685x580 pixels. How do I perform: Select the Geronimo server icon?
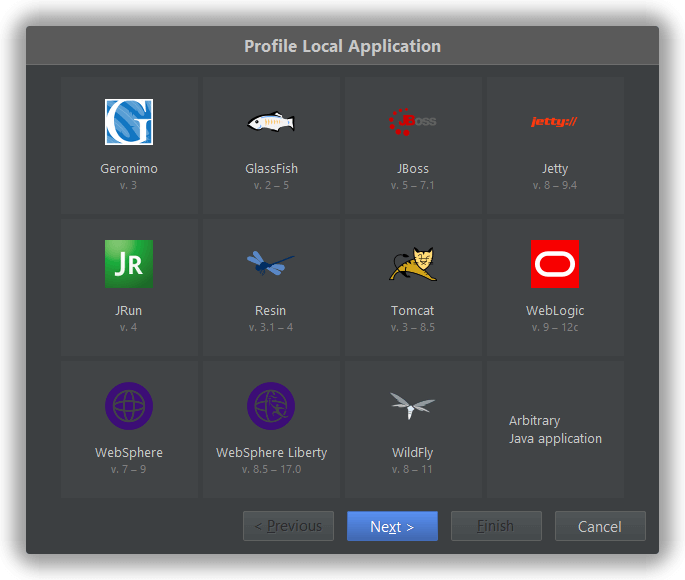129,122
